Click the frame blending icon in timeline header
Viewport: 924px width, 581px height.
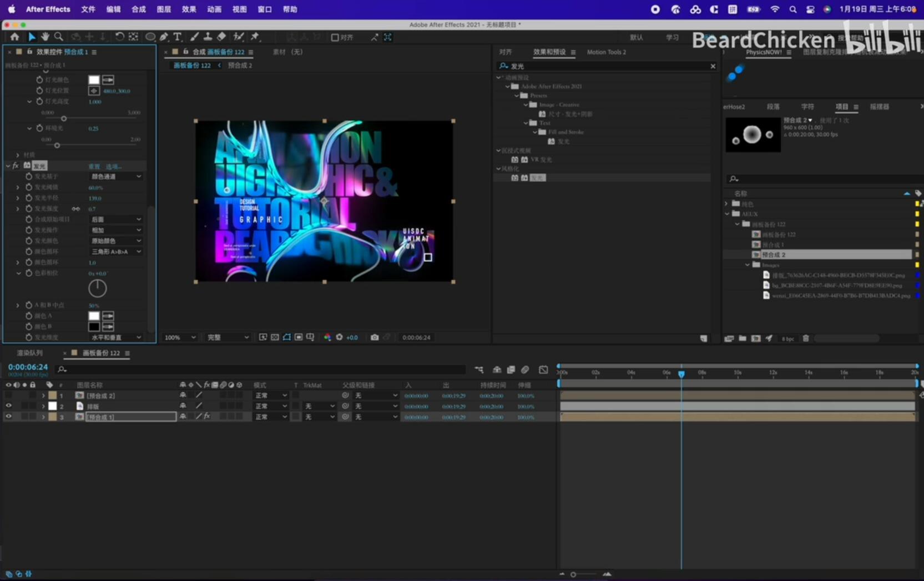click(x=511, y=370)
